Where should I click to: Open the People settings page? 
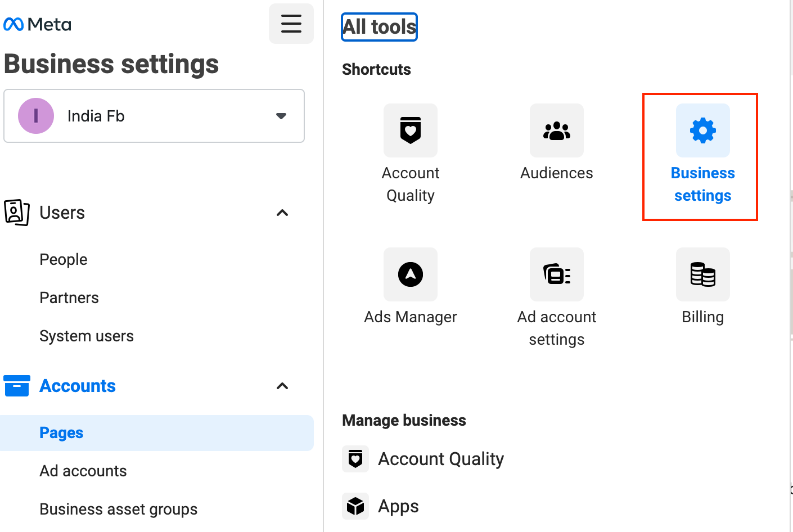pyautogui.click(x=64, y=259)
